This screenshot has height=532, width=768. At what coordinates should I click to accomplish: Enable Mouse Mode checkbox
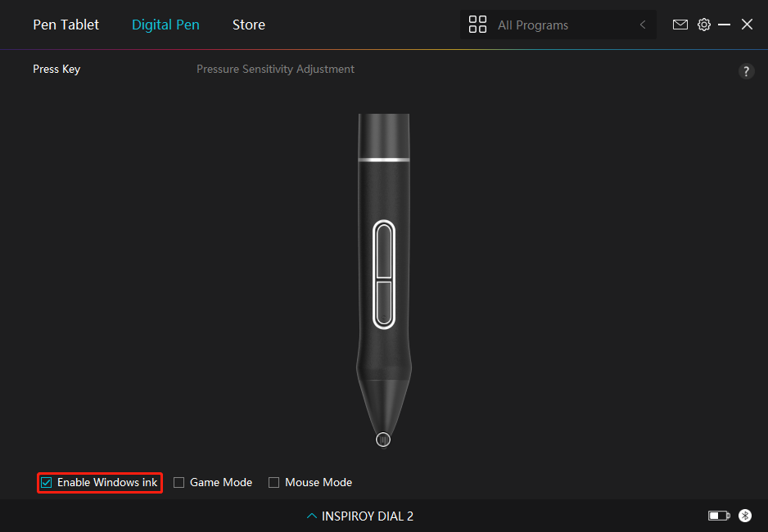click(273, 483)
